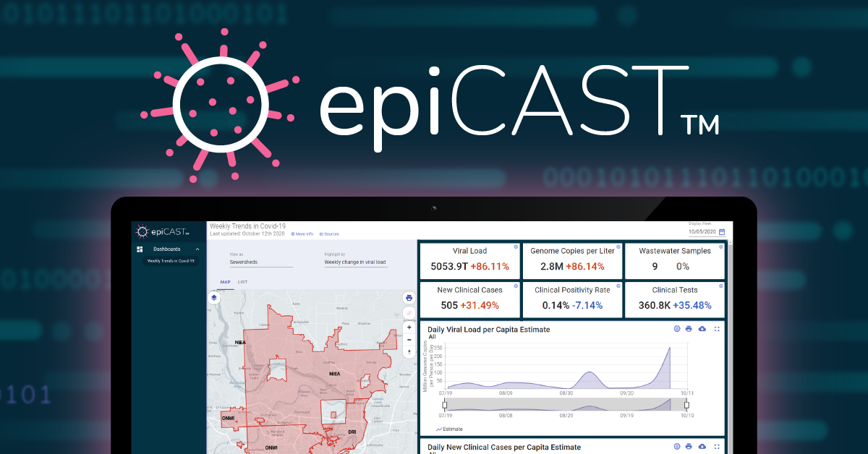Click the Clinical Tests value 360.8K
868x454 pixels.
[x=654, y=305]
